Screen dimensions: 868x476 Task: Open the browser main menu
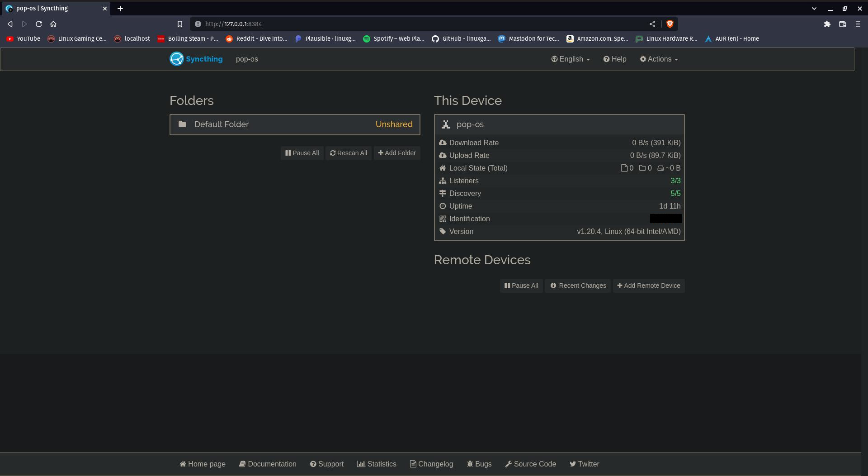tap(858, 24)
